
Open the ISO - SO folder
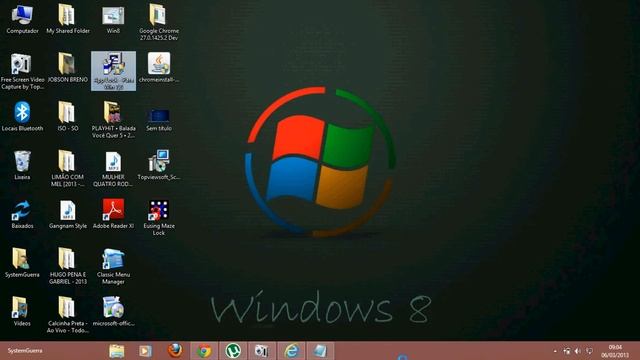(x=68, y=117)
